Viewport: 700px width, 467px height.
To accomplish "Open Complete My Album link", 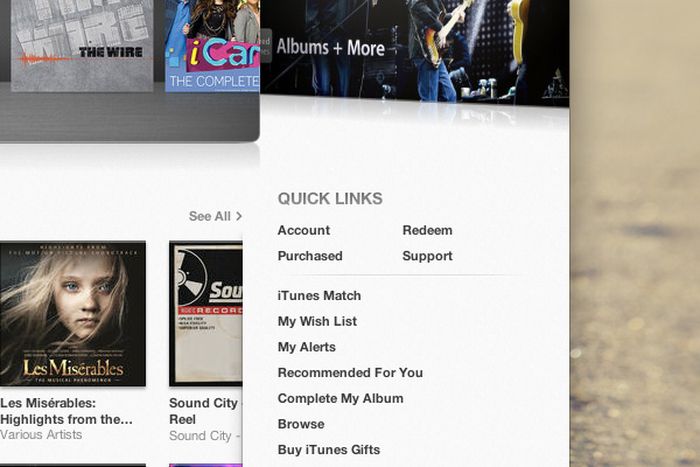I will 340,399.
